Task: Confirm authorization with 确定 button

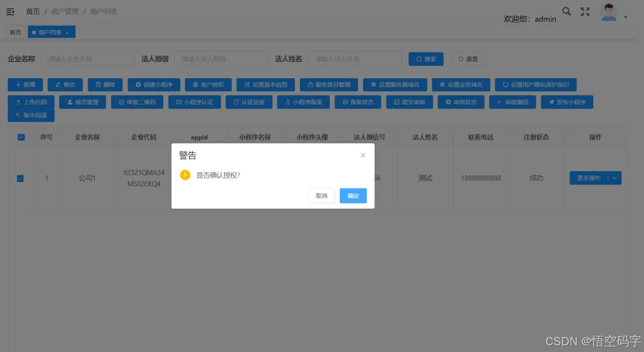Action: point(353,196)
